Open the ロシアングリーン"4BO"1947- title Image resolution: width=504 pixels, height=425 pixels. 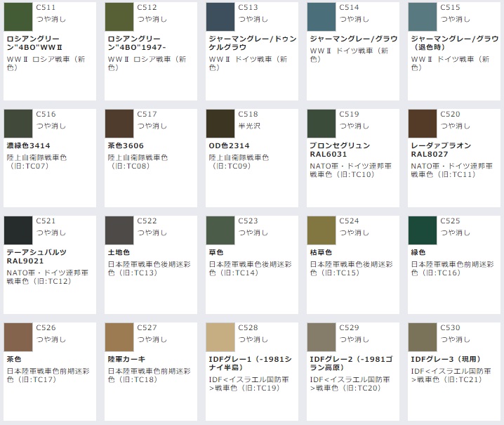click(137, 43)
